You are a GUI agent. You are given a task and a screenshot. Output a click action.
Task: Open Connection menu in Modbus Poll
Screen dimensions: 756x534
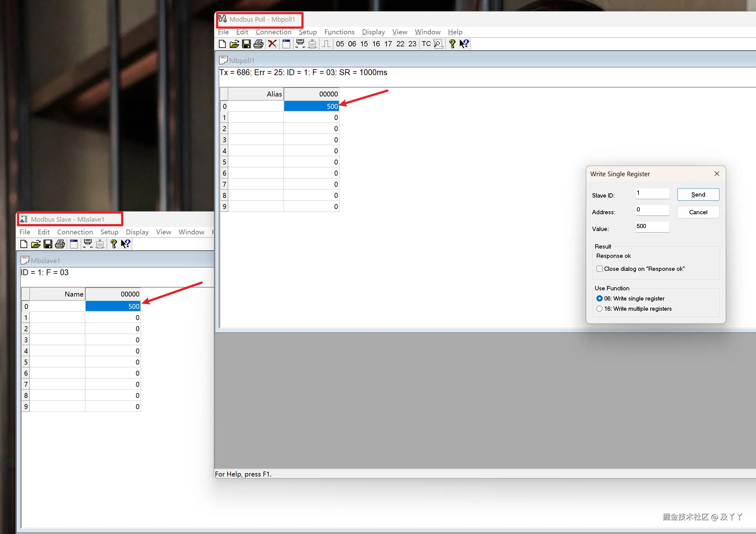pyautogui.click(x=273, y=32)
